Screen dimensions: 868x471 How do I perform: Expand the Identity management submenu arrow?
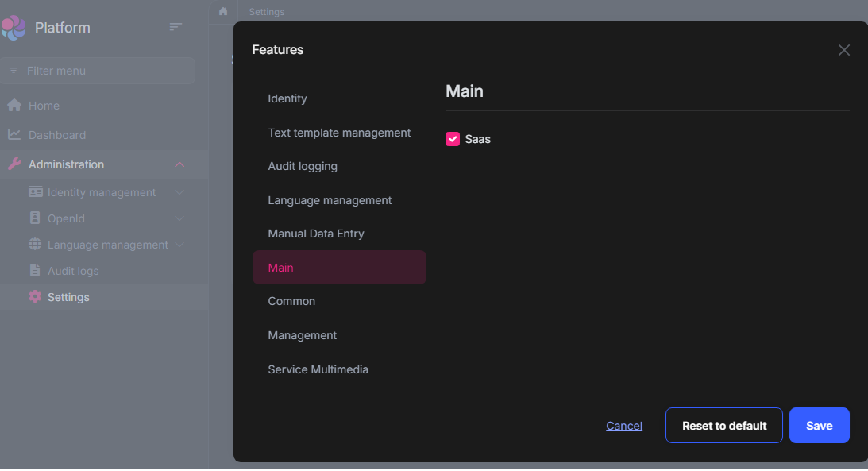(x=179, y=192)
